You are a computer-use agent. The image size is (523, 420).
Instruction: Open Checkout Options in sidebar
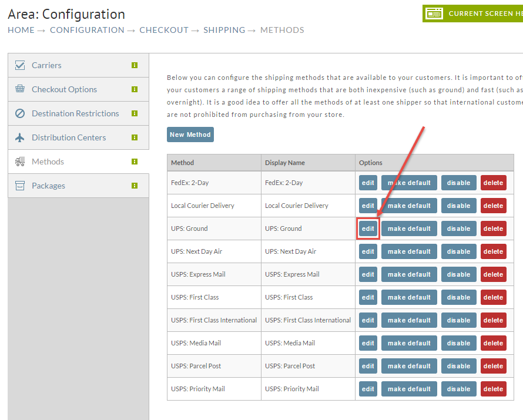[78, 89]
